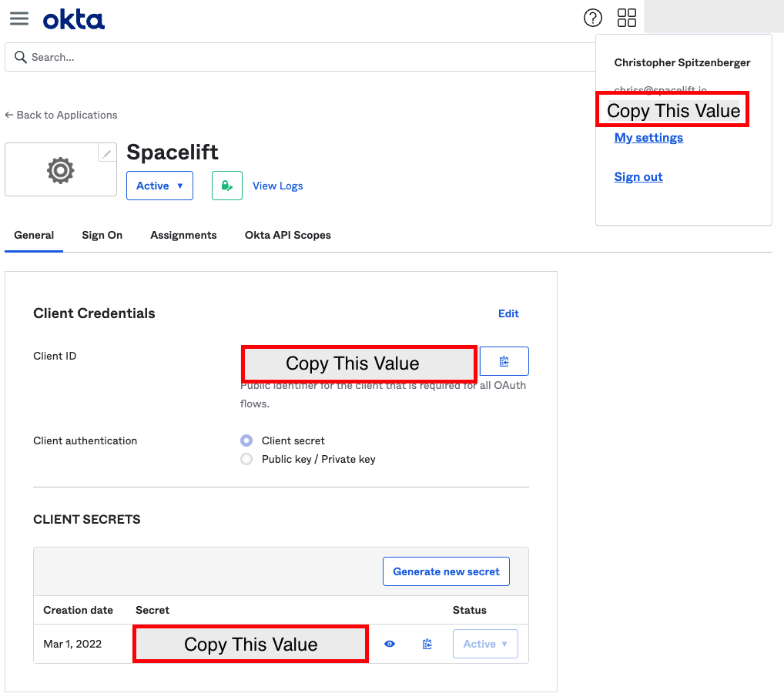Viewport: 784px width, 700px height.
Task: Edit the Spacelift app logo with the pencil icon
Action: tap(106, 152)
